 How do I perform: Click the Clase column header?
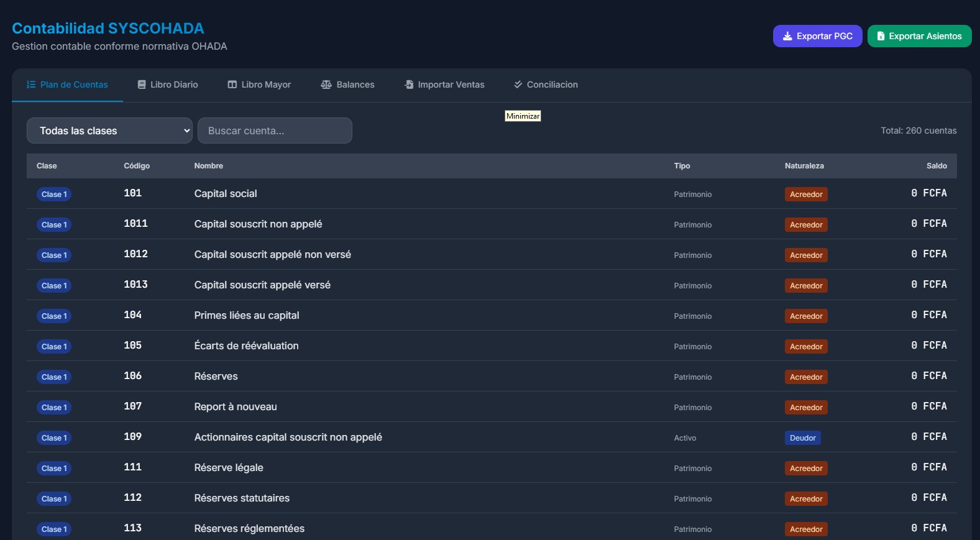click(47, 166)
